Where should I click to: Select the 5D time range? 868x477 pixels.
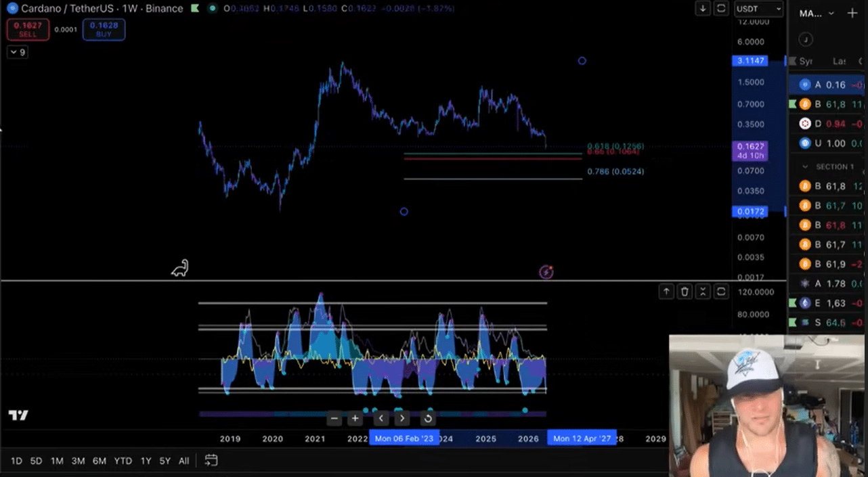(36, 461)
